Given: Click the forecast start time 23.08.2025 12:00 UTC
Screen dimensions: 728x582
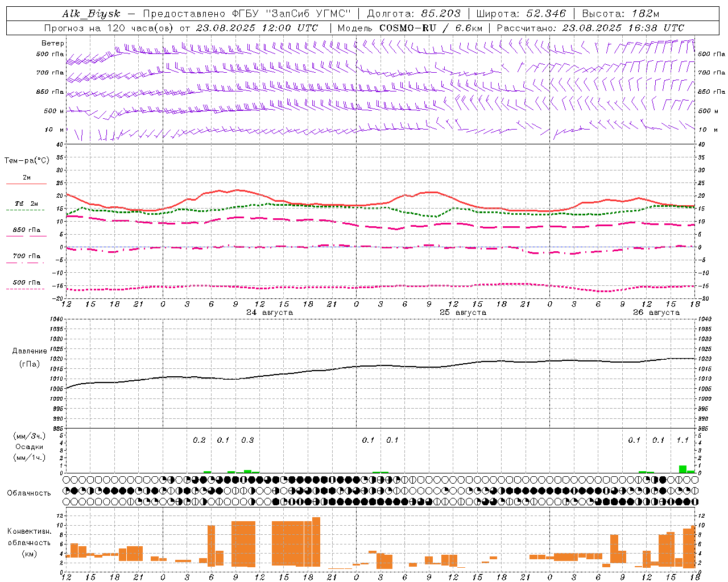Looking at the screenshot, I should tap(257, 28).
